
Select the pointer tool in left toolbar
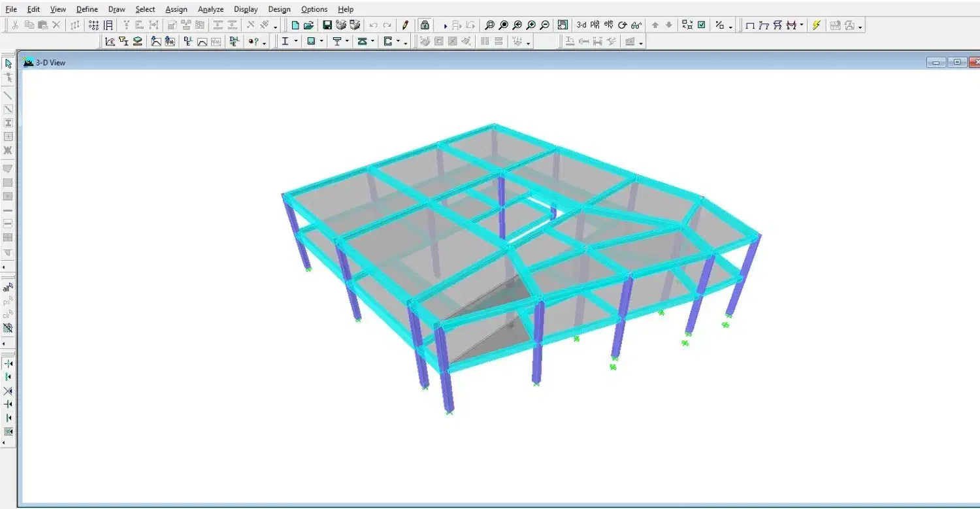(x=8, y=64)
